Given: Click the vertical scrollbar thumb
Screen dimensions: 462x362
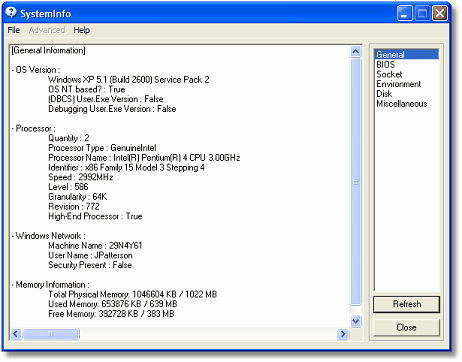Looking at the screenshot, I should 356,182.
